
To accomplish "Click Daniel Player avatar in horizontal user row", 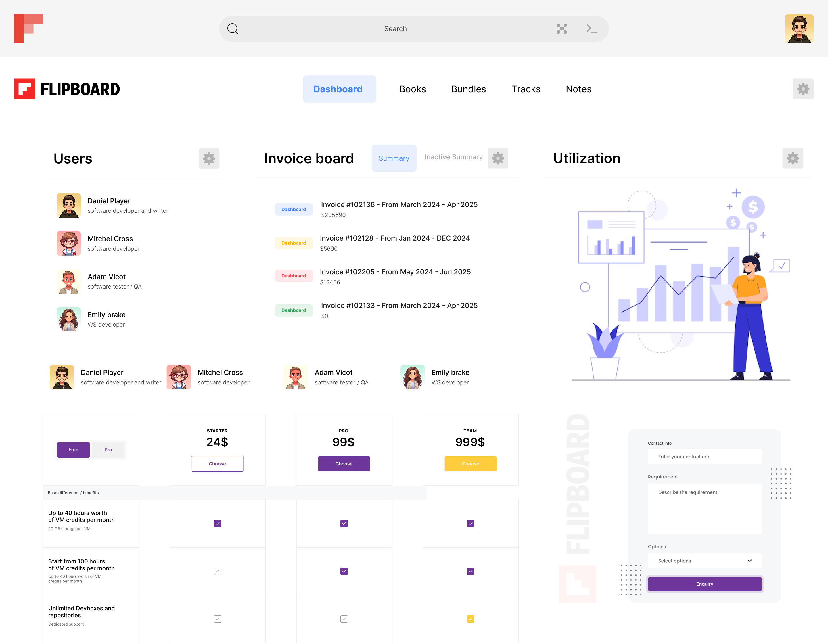I will pos(62,377).
